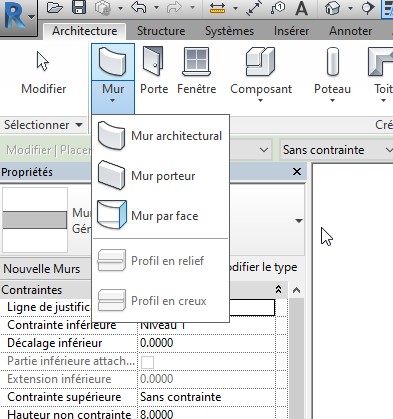Click Modifier le type button
The height and width of the screenshot is (419, 393).
263,267
